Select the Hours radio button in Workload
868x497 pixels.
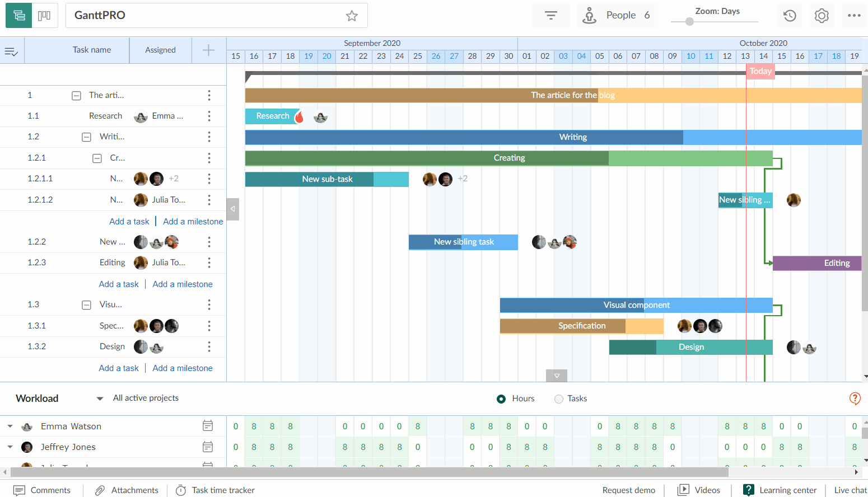(501, 398)
